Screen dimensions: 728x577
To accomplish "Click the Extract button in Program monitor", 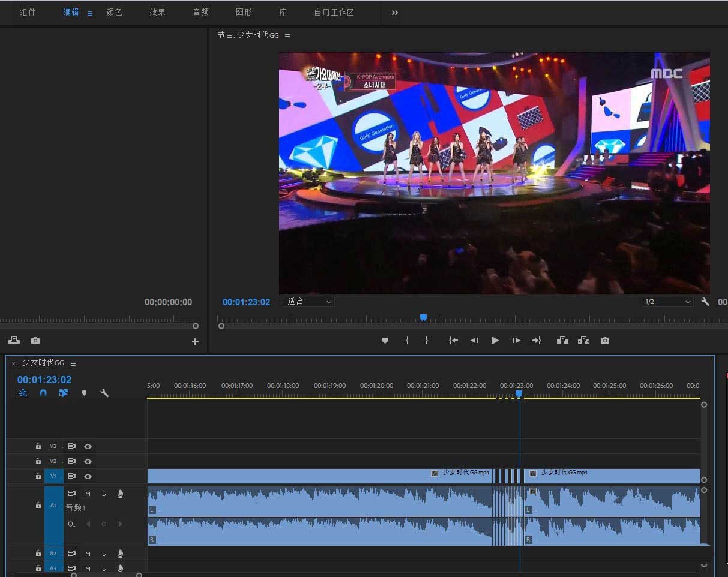I will 583,341.
